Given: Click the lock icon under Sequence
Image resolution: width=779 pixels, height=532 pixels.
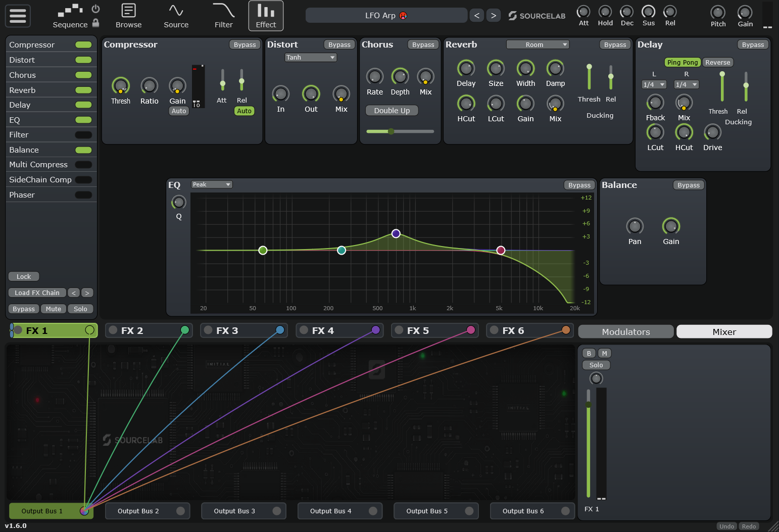Looking at the screenshot, I should [95, 23].
